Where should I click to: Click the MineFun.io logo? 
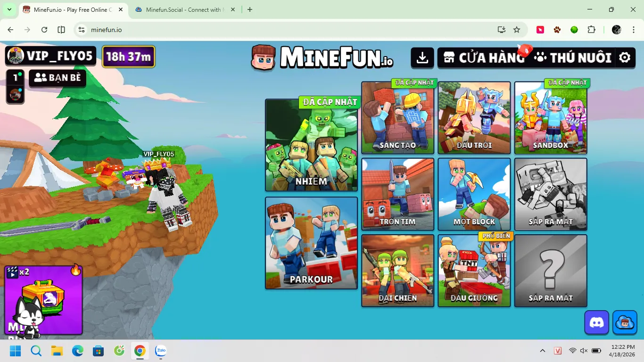pyautogui.click(x=322, y=58)
